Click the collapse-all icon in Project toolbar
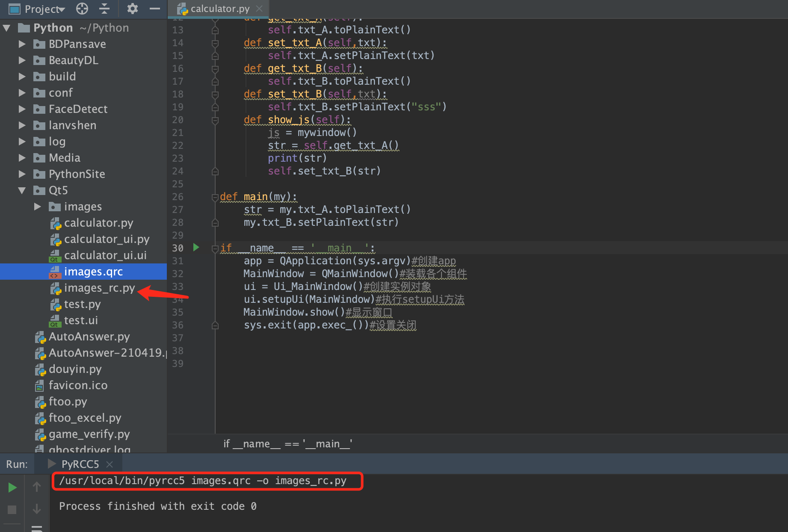788x532 pixels. click(104, 9)
